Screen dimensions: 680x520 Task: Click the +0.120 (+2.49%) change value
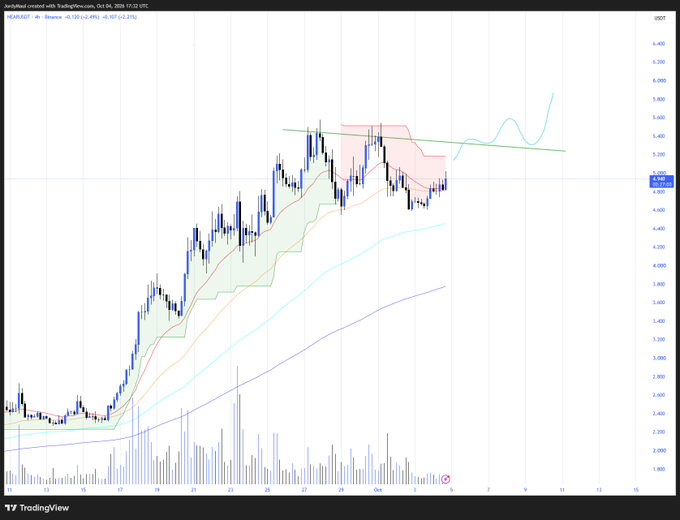(x=82, y=17)
